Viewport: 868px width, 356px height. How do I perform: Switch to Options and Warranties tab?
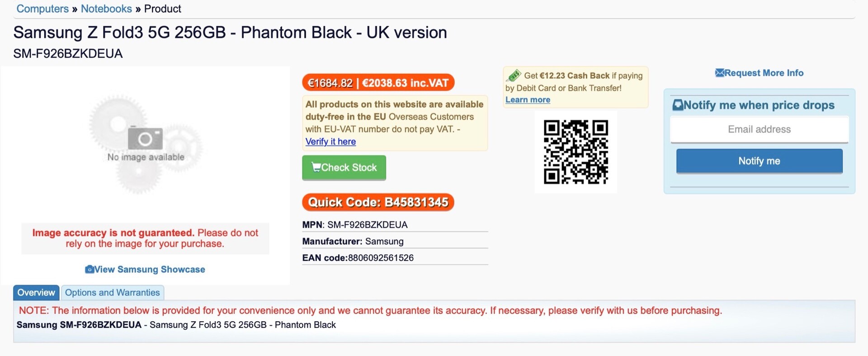(x=113, y=293)
